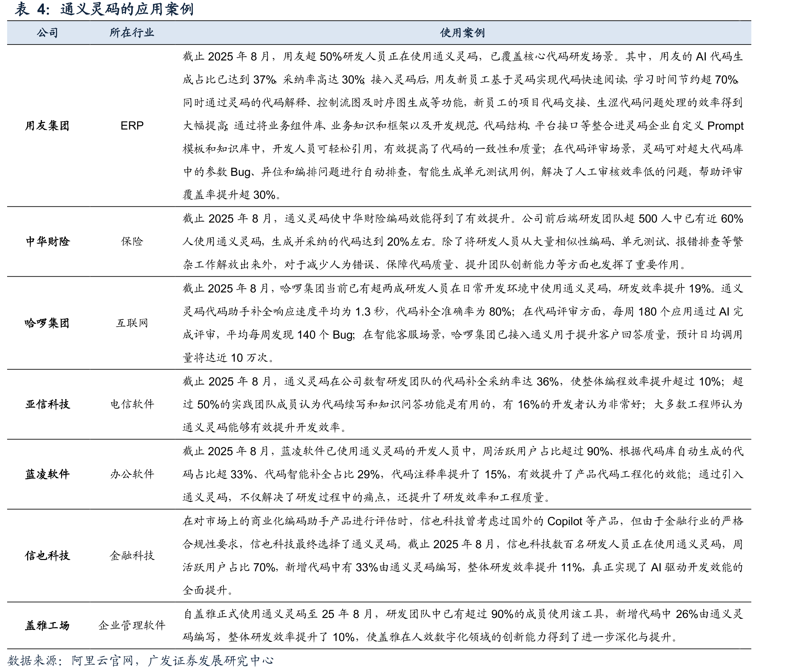Select the 企业管理软件 industry cell
Screen dimensions: 789x672
(132, 626)
